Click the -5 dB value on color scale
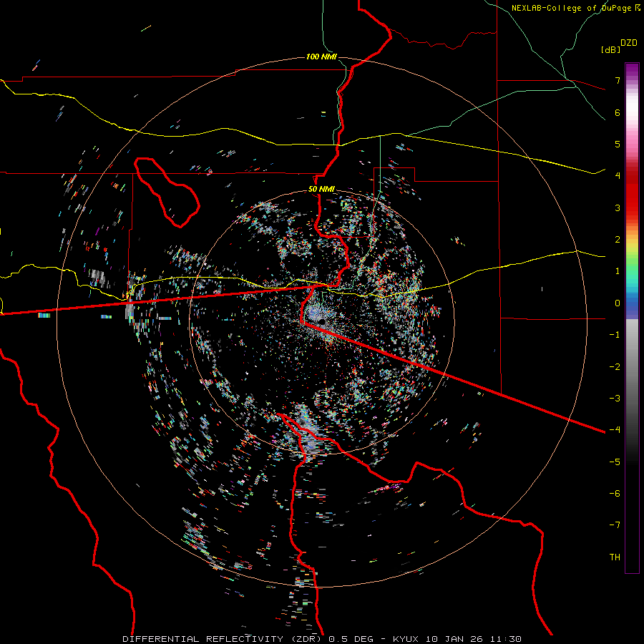The height and width of the screenshot is (644, 644). click(x=615, y=462)
